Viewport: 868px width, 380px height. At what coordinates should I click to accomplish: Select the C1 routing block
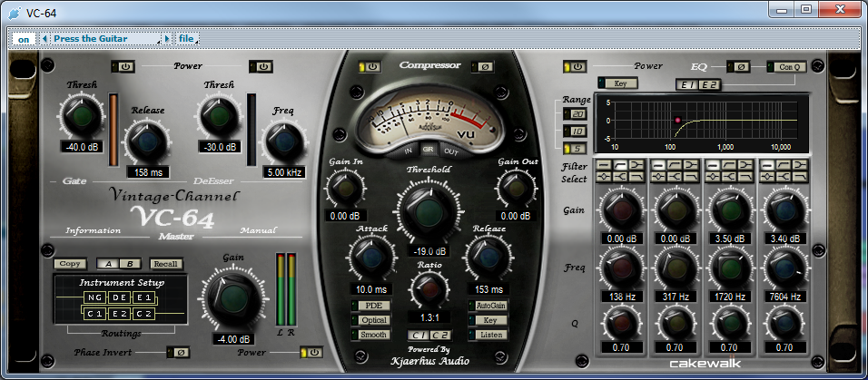point(93,314)
